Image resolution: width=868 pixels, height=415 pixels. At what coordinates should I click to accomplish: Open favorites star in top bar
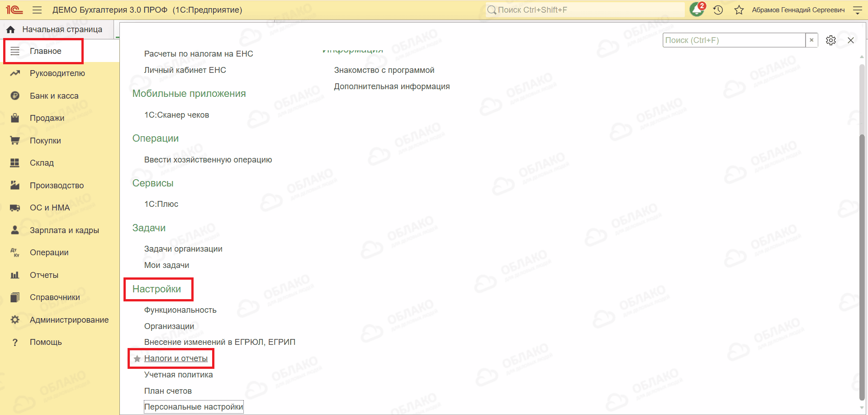tap(739, 10)
